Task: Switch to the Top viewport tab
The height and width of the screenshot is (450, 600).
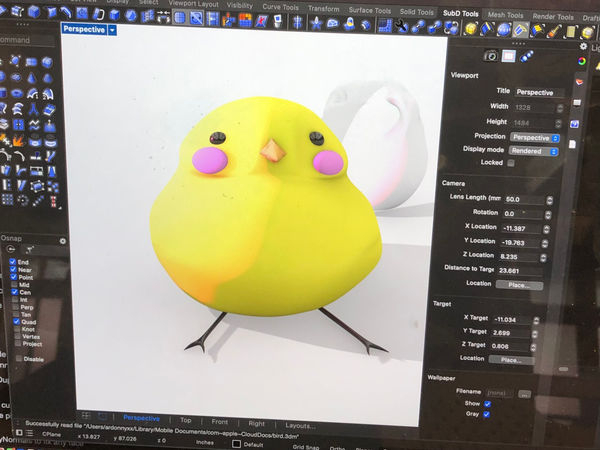Action: pos(186,420)
